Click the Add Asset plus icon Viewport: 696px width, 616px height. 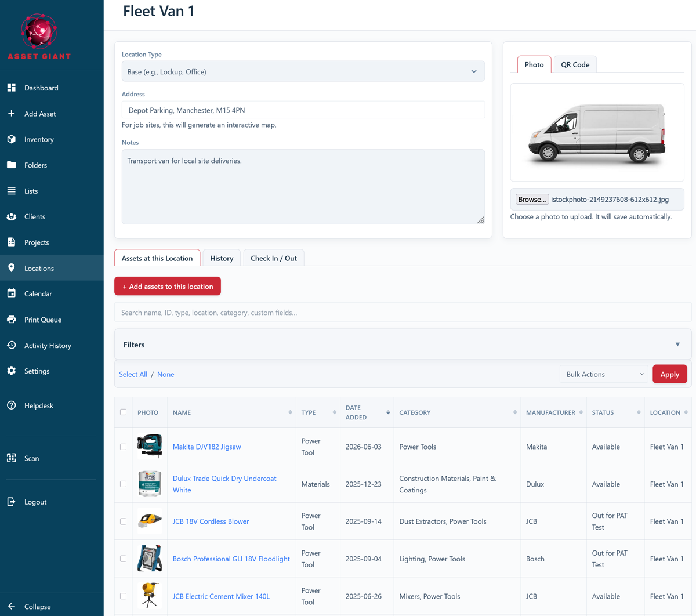pos(12,114)
